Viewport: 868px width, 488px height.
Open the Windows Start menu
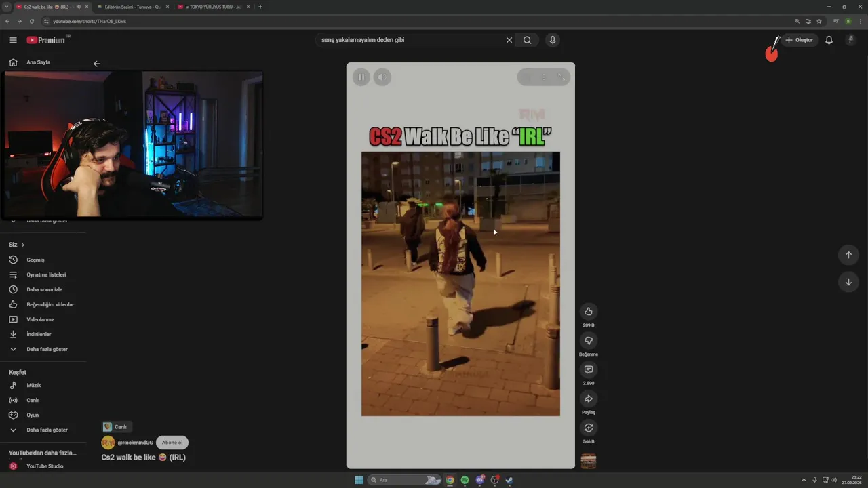coord(359,481)
